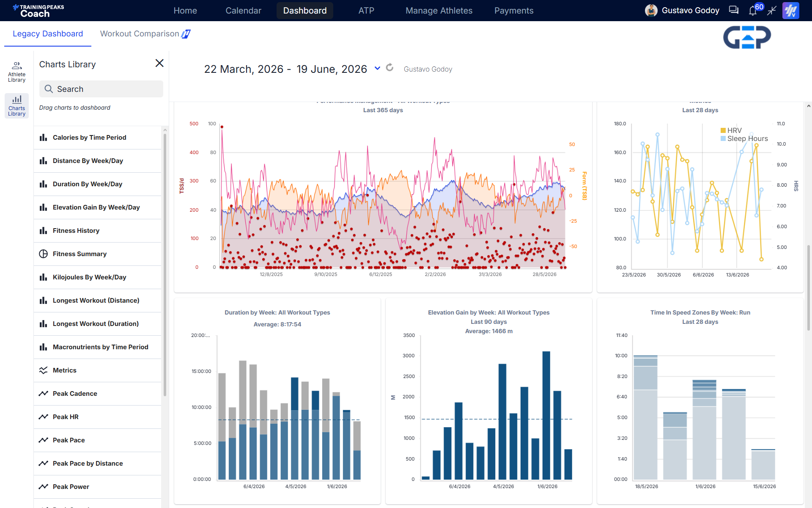Open Dashboard menu item
The image size is (812, 508).
(x=305, y=11)
